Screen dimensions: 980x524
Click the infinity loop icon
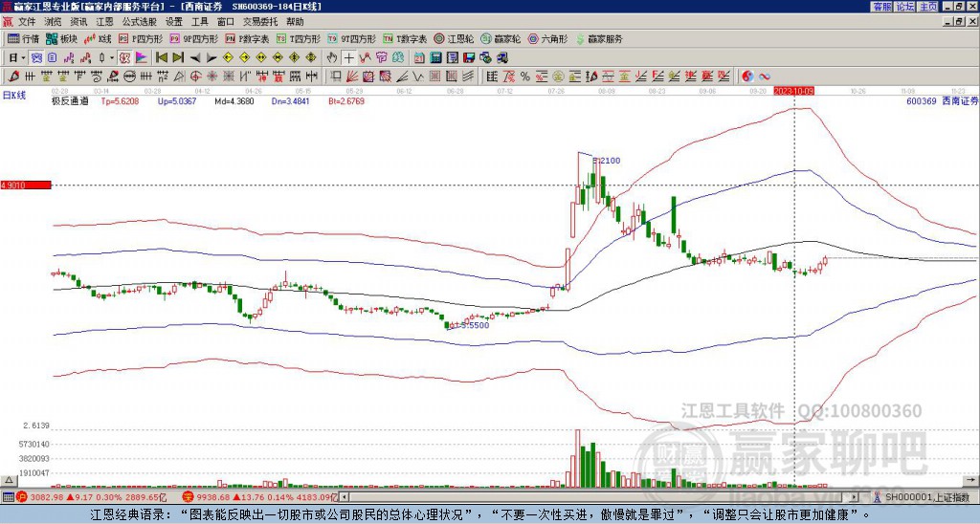(765, 76)
